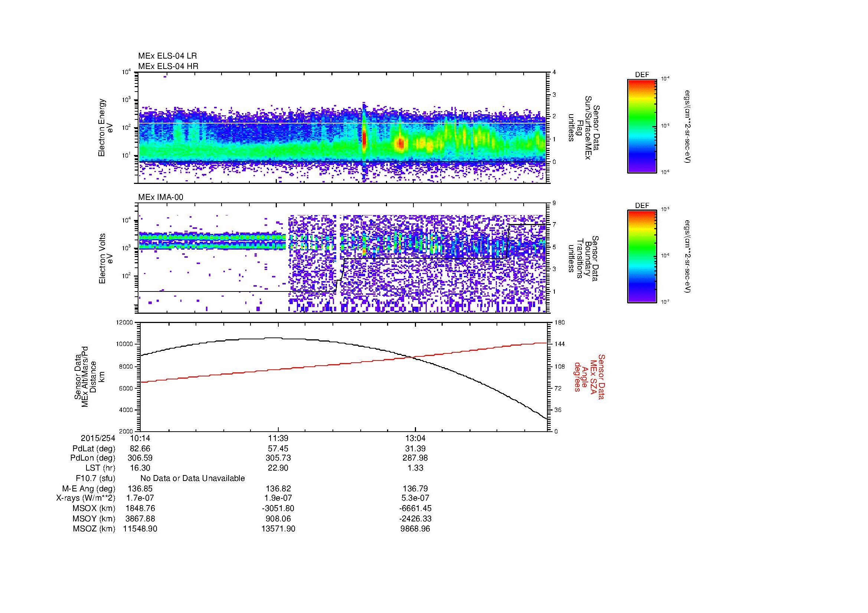Click the MSOY value 908.06
The image size is (868, 613).
pos(278,519)
